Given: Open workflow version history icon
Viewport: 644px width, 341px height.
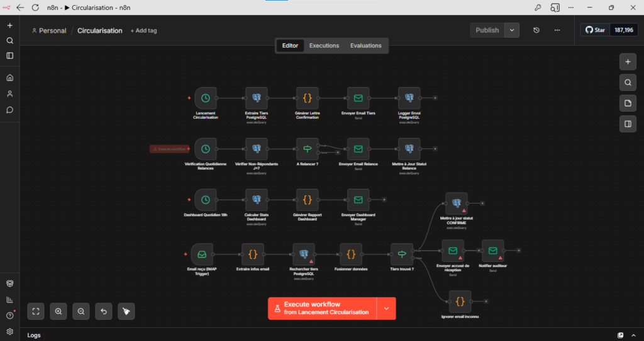Looking at the screenshot, I should click(536, 30).
